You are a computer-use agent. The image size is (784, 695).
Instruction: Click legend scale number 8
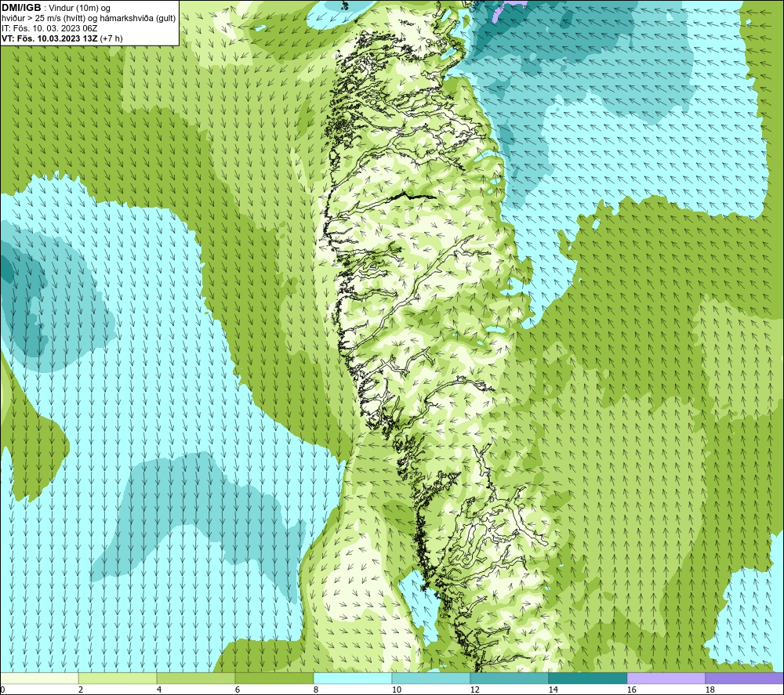tap(316, 690)
